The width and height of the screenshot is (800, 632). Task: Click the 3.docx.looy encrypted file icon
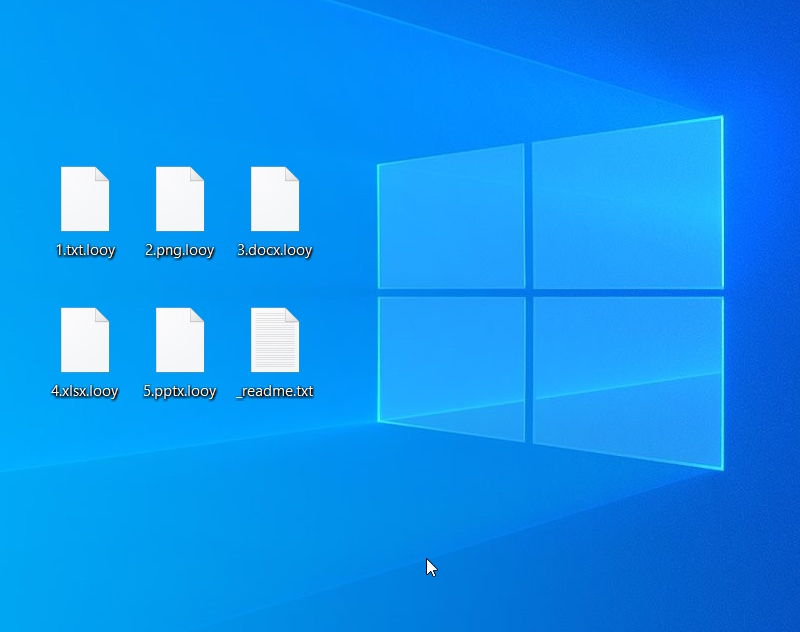[x=274, y=199]
